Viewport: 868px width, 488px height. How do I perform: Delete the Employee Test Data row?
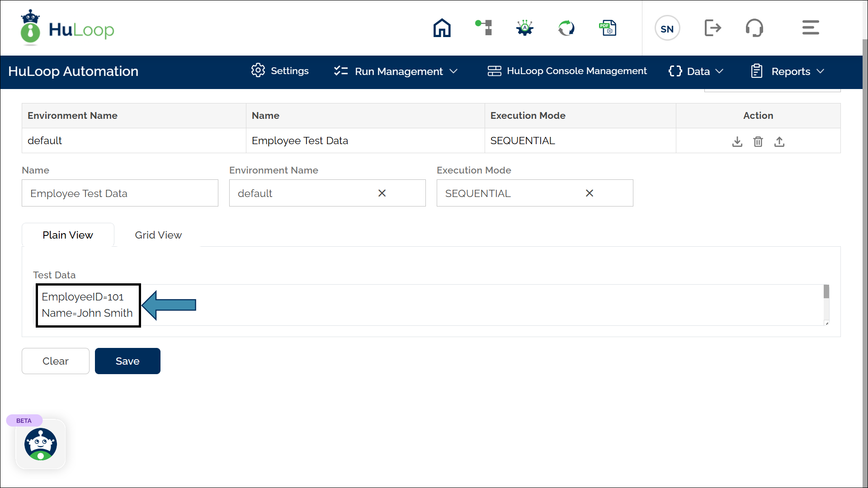pos(758,141)
